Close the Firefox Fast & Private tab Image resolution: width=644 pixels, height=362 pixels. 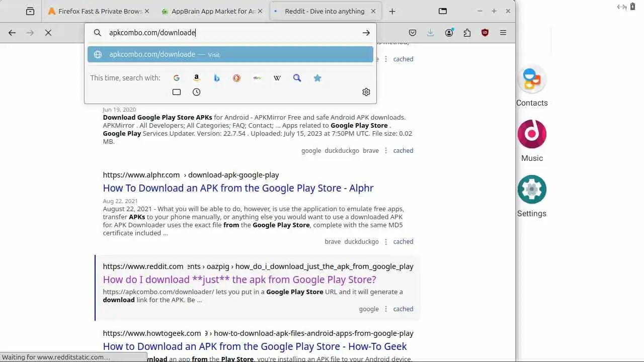(x=148, y=11)
